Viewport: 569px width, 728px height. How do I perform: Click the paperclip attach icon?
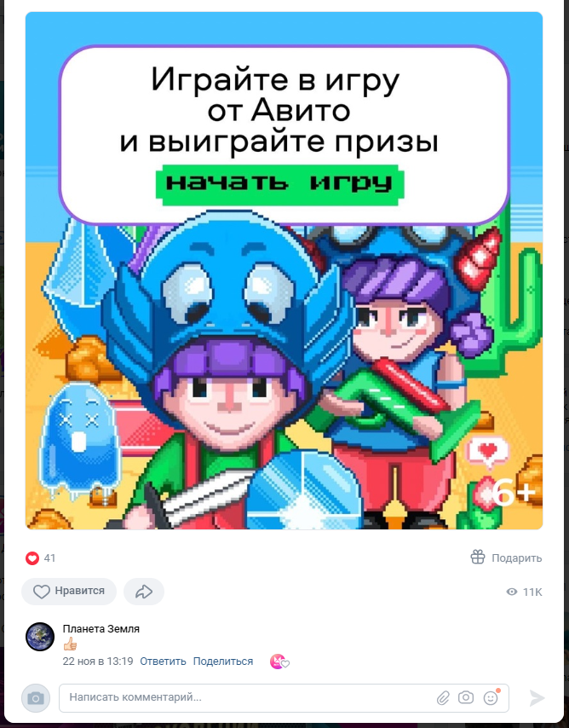[x=443, y=697]
